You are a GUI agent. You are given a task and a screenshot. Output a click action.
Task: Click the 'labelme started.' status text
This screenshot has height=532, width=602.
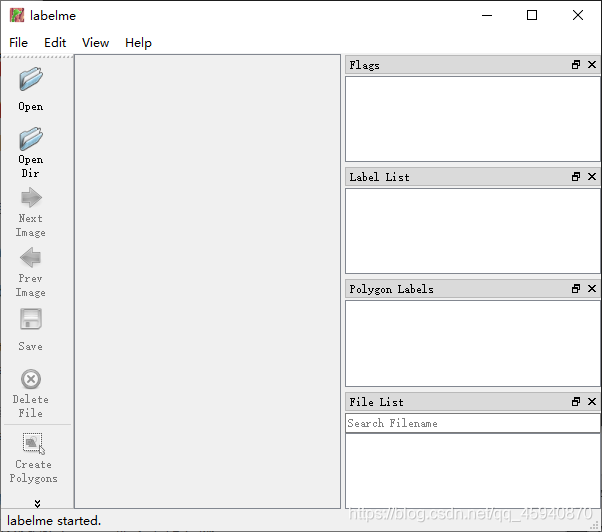click(x=54, y=521)
